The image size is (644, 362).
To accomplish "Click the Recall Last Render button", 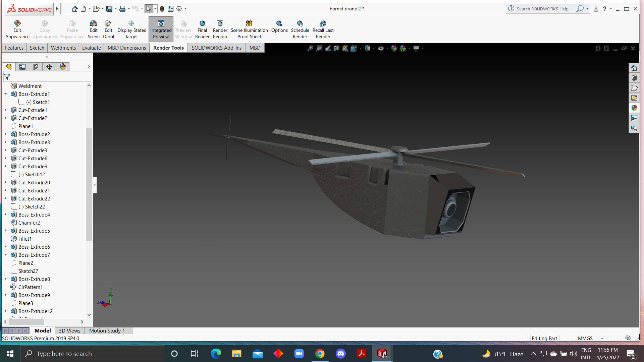I will pos(323,24).
